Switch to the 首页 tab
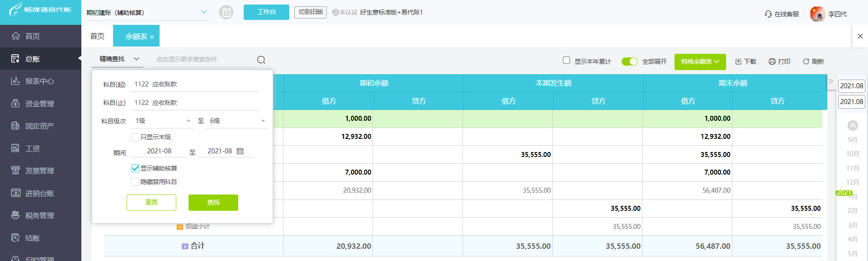 click(97, 36)
